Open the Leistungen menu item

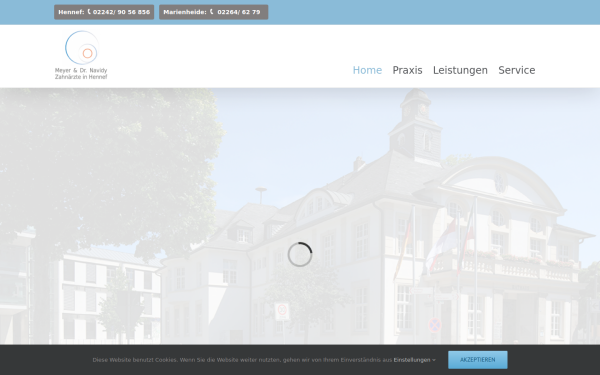pos(460,70)
